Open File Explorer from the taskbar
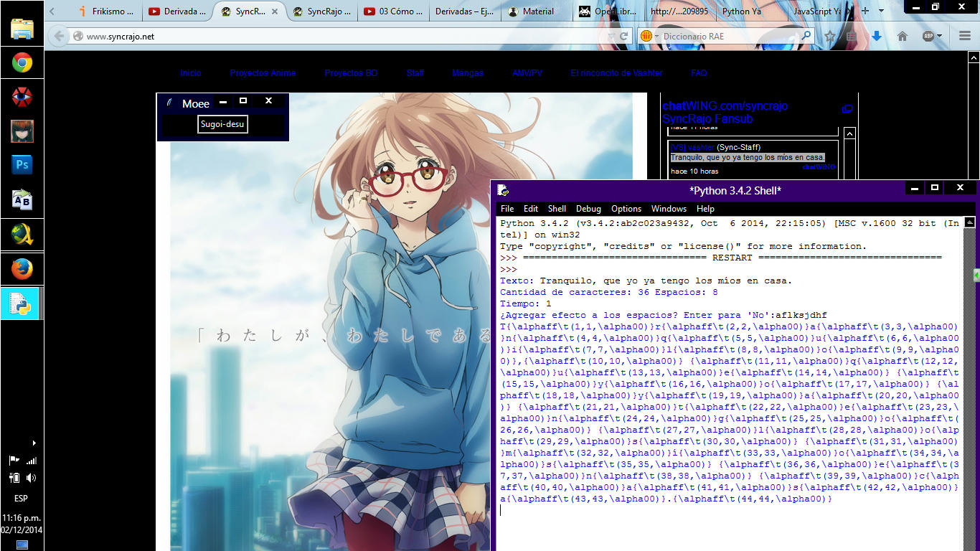Viewport: 980px width, 551px height. tap(22, 29)
